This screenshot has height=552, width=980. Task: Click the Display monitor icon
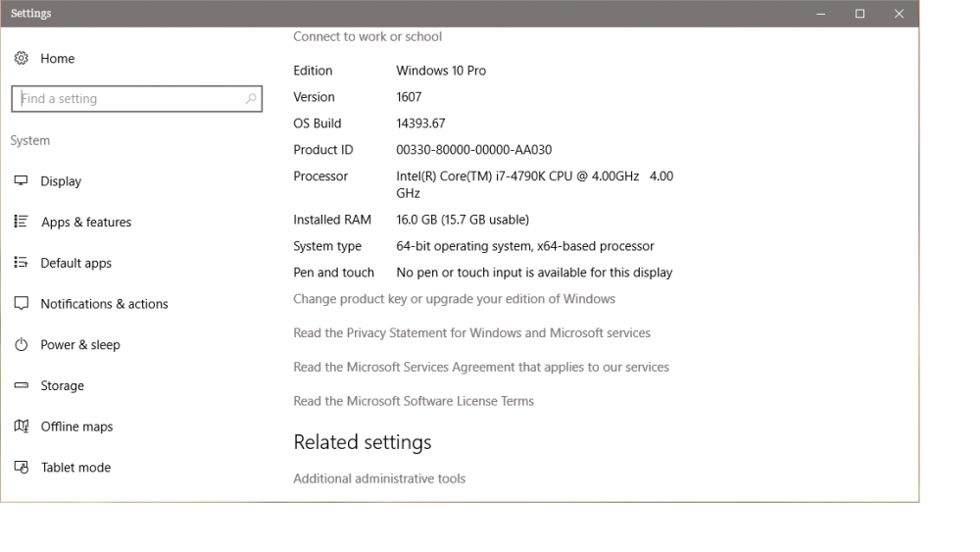21,181
